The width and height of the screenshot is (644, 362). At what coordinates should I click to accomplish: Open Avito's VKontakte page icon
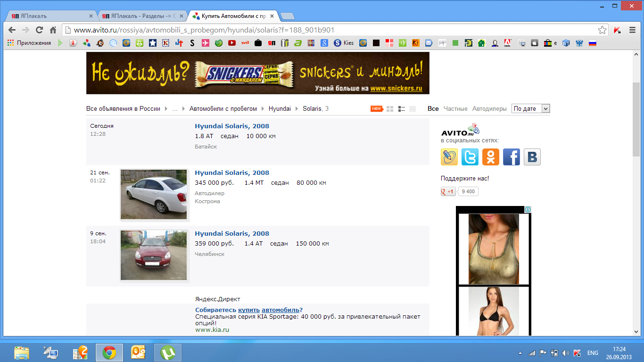[532, 157]
